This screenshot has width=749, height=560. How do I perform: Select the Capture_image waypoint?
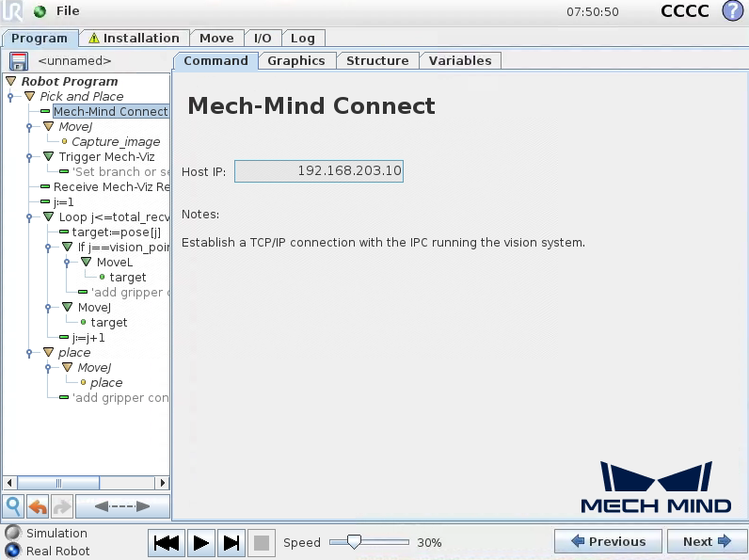pos(116,141)
